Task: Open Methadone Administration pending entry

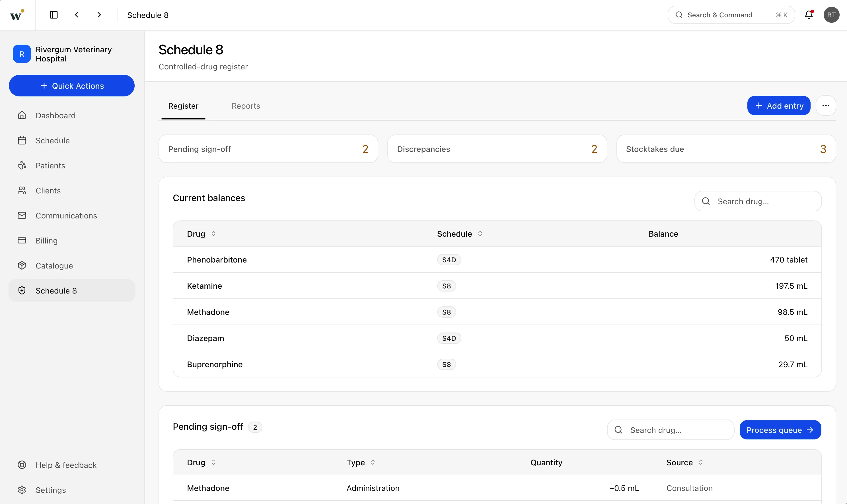Action: click(497, 488)
